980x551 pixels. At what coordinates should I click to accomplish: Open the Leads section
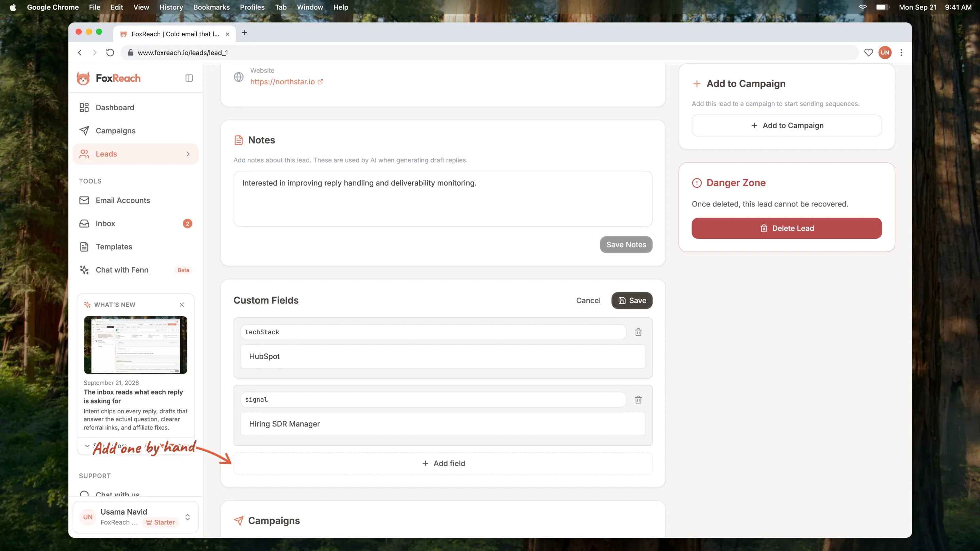click(135, 154)
